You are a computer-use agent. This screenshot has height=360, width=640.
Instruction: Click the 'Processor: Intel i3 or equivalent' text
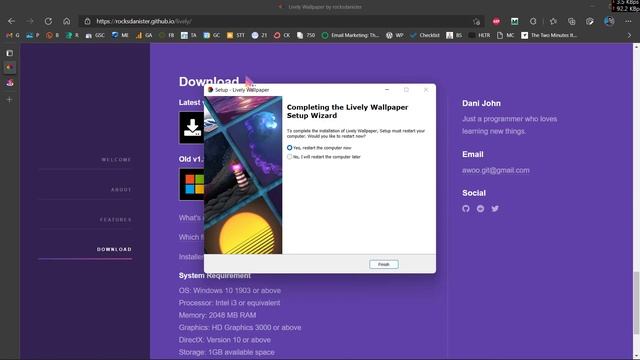pyautogui.click(x=229, y=303)
